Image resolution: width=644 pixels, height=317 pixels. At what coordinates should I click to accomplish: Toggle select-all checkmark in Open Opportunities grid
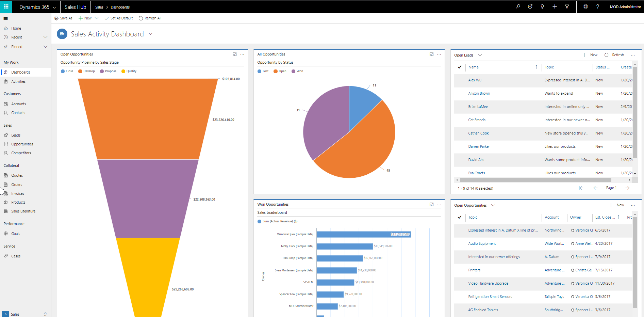pyautogui.click(x=459, y=217)
